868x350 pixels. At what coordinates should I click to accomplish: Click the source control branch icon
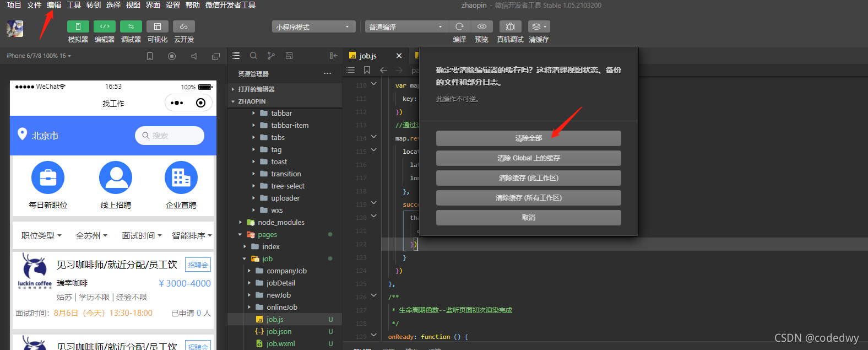click(271, 56)
